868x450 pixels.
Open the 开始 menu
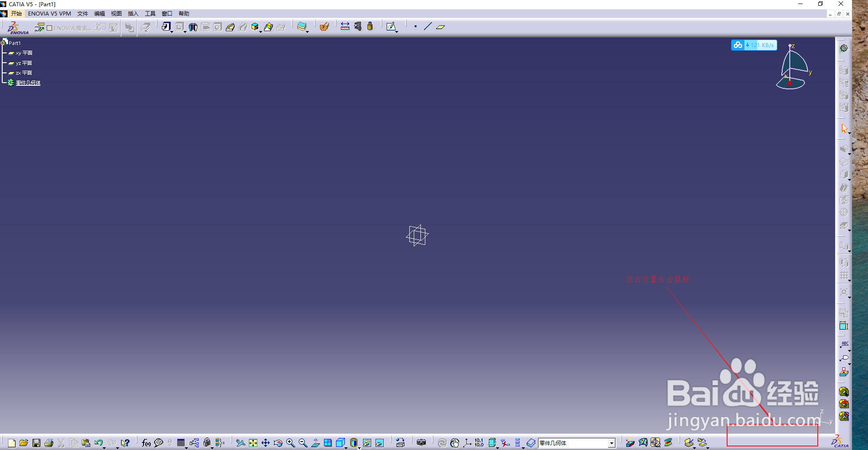coord(16,14)
